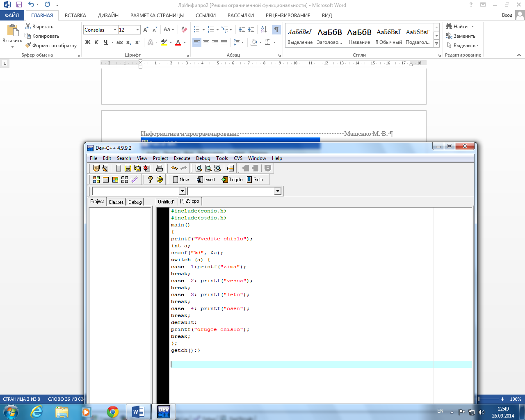
Task: Open РЕЦЕНЗИРОВАНИЕ ribbon tab
Action: pos(288,15)
